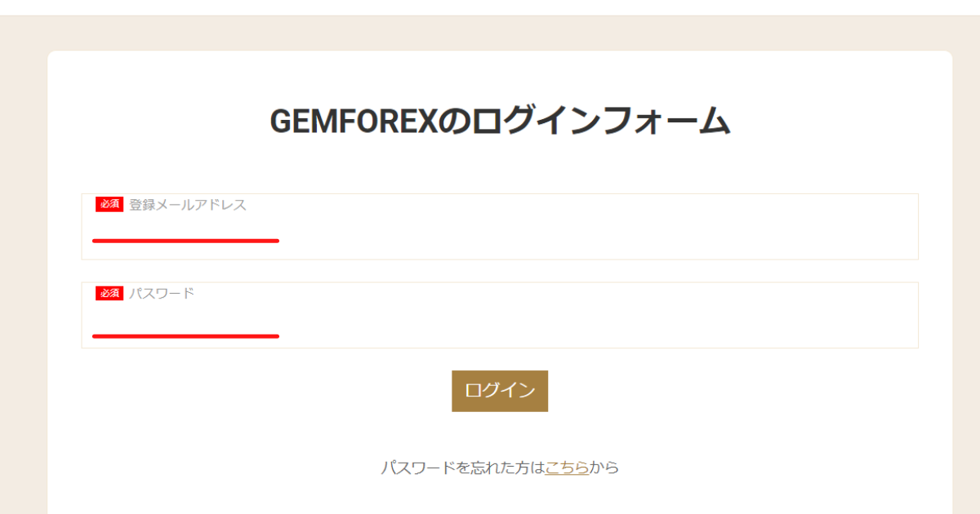This screenshot has height=514, width=980.
Task: Click the red underline below 登録メールアドレス
Action: (x=186, y=241)
